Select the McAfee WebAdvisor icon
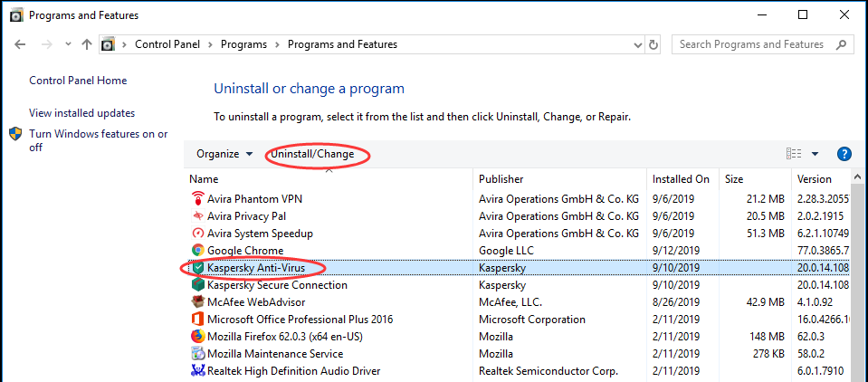 click(197, 302)
